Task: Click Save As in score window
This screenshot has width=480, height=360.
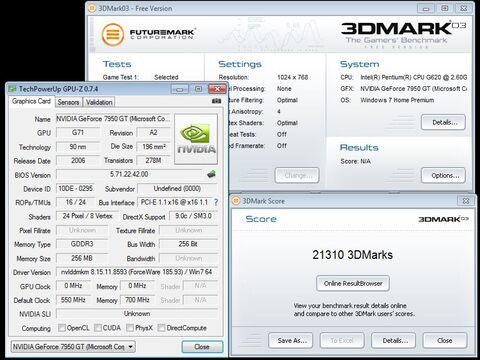Action: 291,340
